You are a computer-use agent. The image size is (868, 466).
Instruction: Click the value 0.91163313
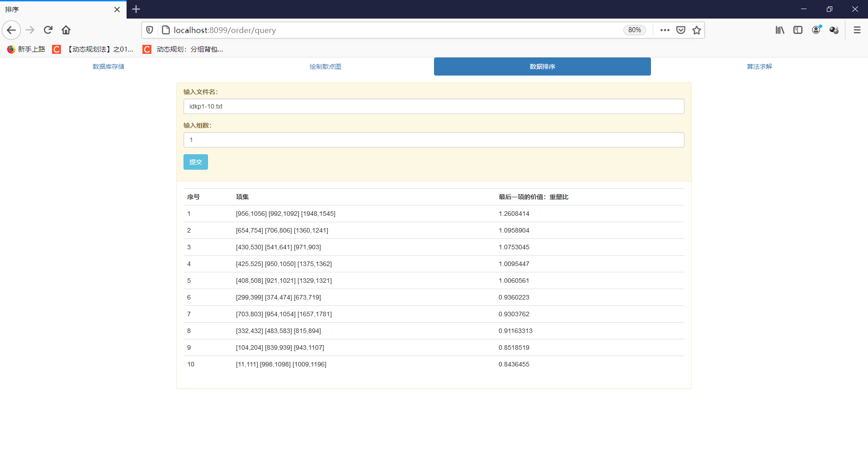point(515,331)
